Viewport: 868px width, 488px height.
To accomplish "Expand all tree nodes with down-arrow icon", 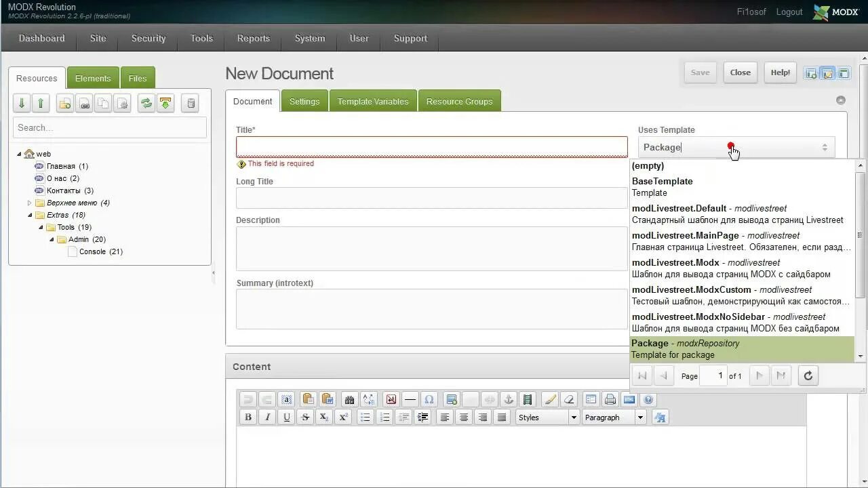I will 22,103.
